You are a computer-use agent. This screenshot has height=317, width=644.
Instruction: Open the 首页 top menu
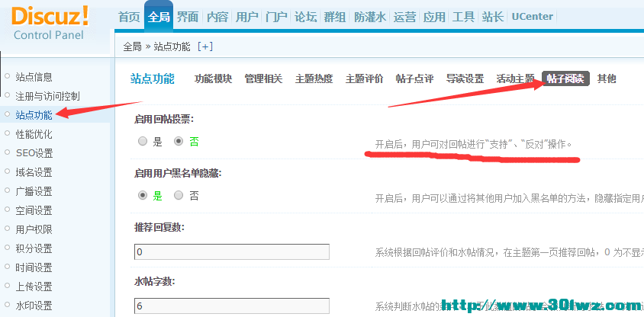(129, 17)
